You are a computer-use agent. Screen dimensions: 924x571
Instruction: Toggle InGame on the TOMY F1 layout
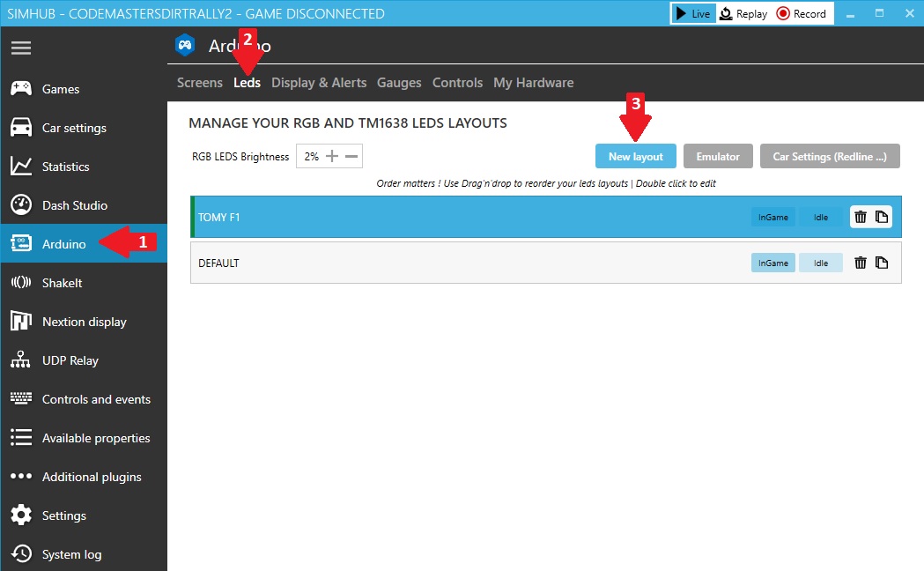tap(773, 217)
